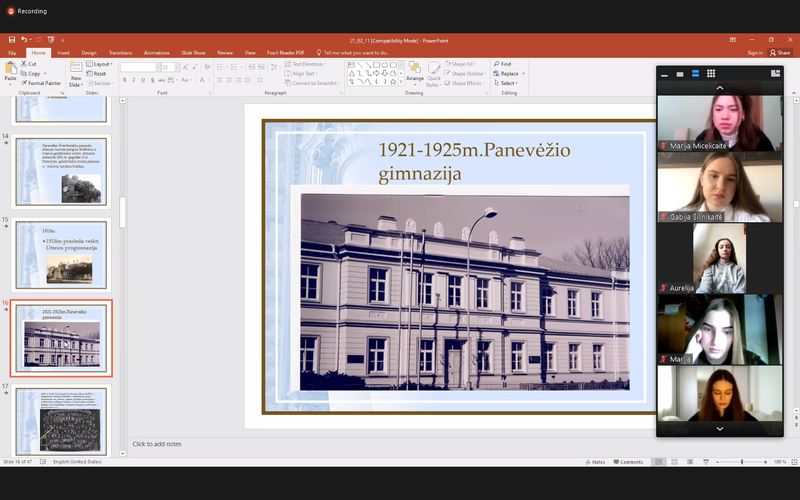
Task: Toggle Bold formatting in Font group
Action: tap(123, 80)
